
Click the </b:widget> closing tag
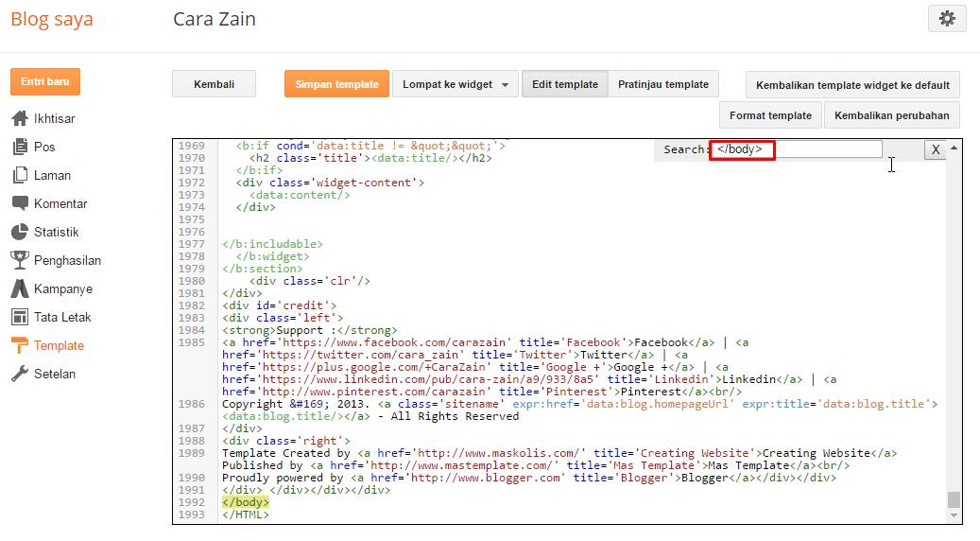272,256
